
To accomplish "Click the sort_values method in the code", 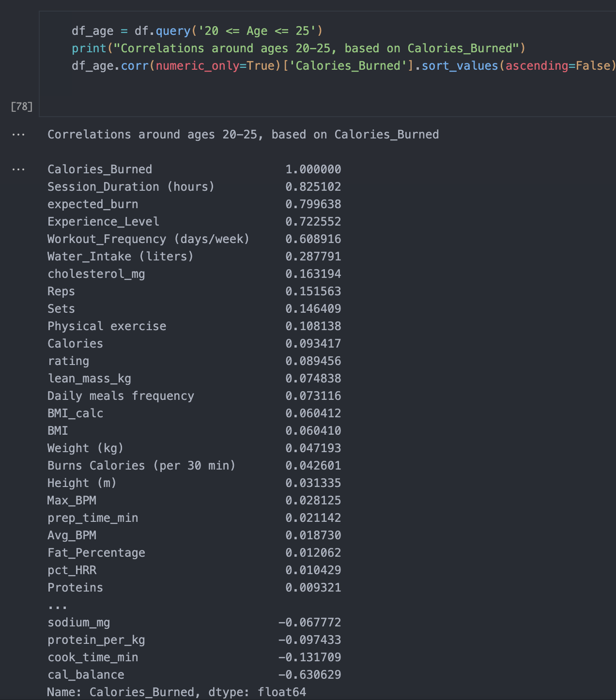I will coord(460,66).
